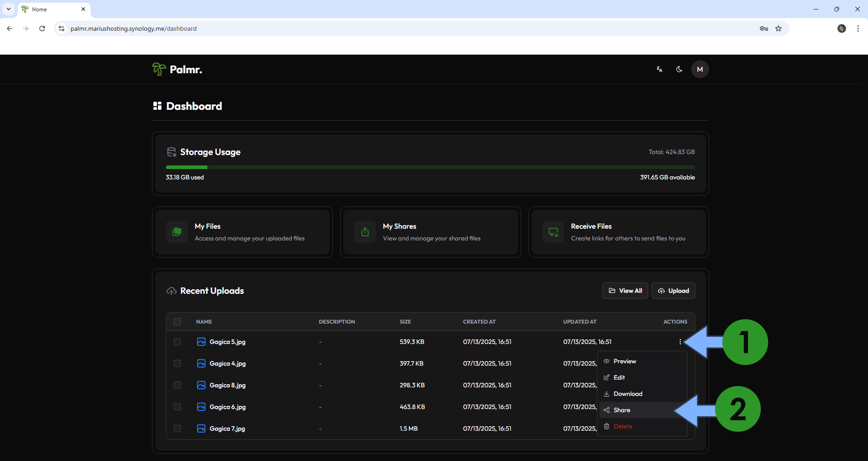Click the My Files folder icon
This screenshot has height=461, width=868.
pyautogui.click(x=177, y=232)
